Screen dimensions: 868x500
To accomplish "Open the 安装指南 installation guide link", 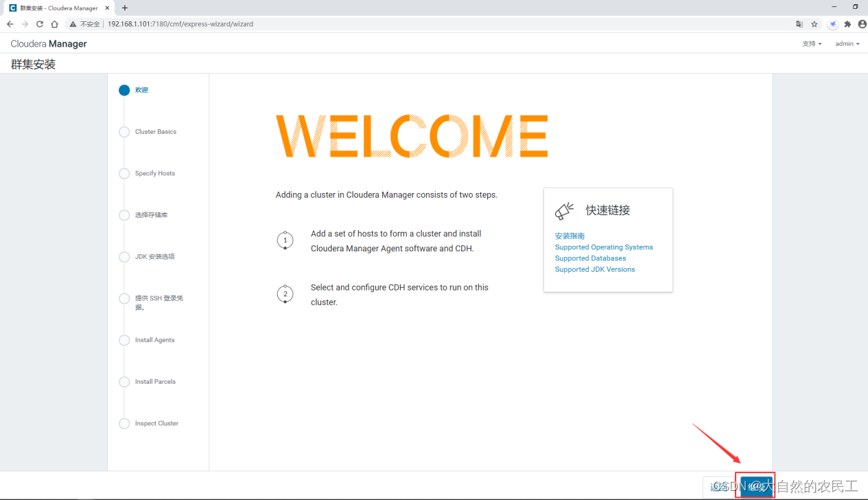I will (570, 236).
